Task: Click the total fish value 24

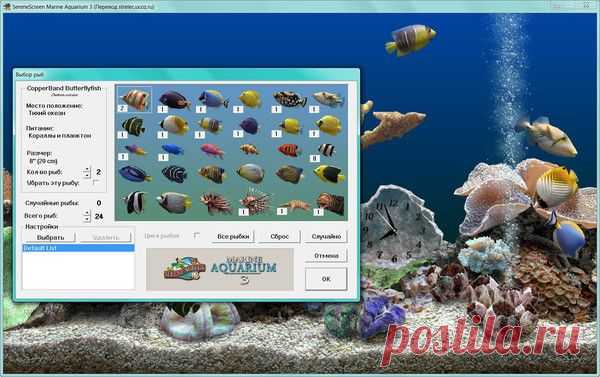Action: coord(99,216)
